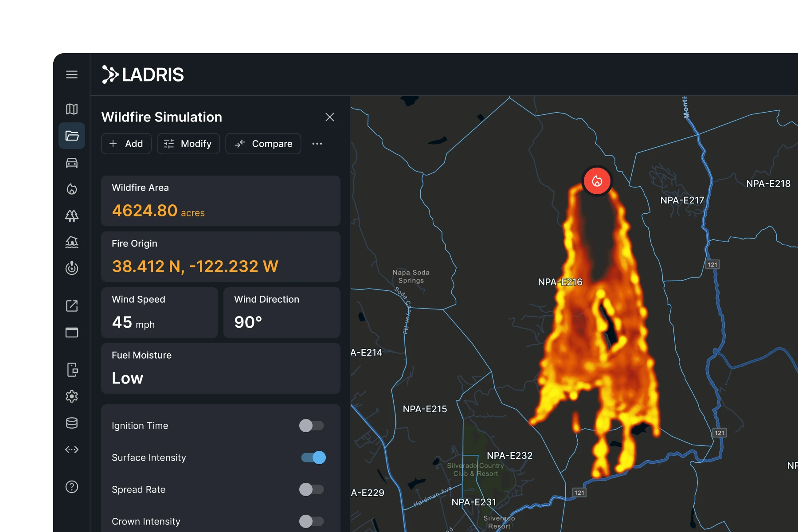Open the external export tool

pos(72,305)
